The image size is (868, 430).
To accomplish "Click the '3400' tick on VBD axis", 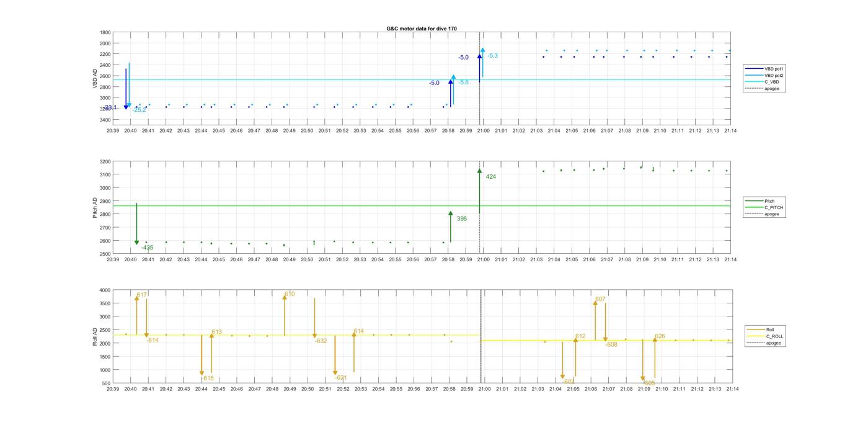I will tap(105, 120).
